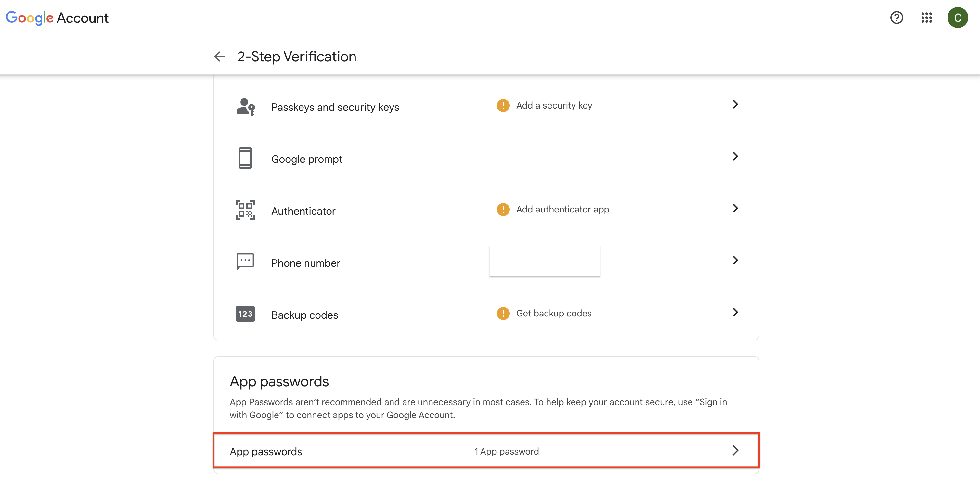The image size is (980, 488).
Task: Click the Phone number message icon
Action: tap(245, 261)
